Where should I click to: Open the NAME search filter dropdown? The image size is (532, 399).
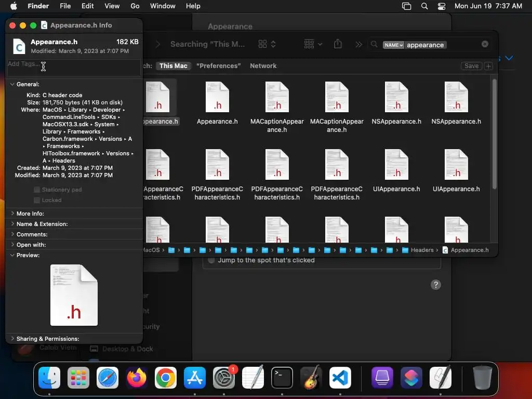[393, 45]
